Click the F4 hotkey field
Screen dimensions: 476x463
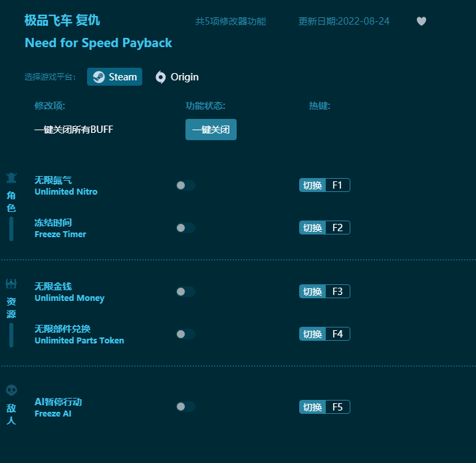coord(338,333)
